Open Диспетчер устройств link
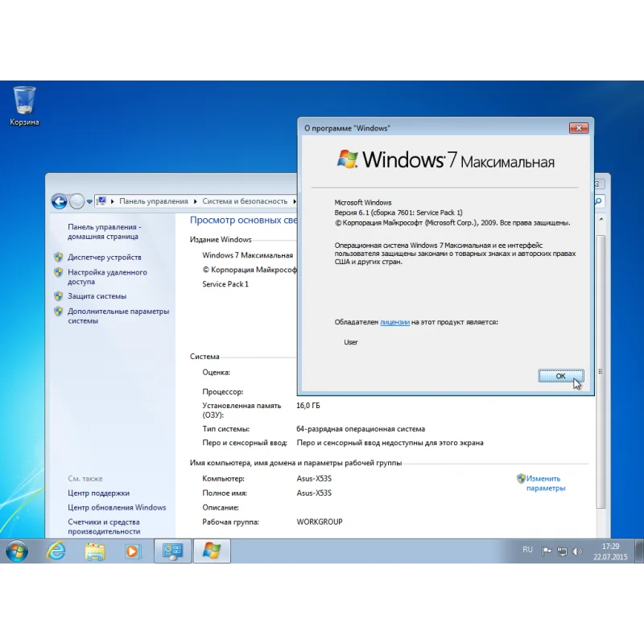The height and width of the screenshot is (644, 644). point(105,257)
